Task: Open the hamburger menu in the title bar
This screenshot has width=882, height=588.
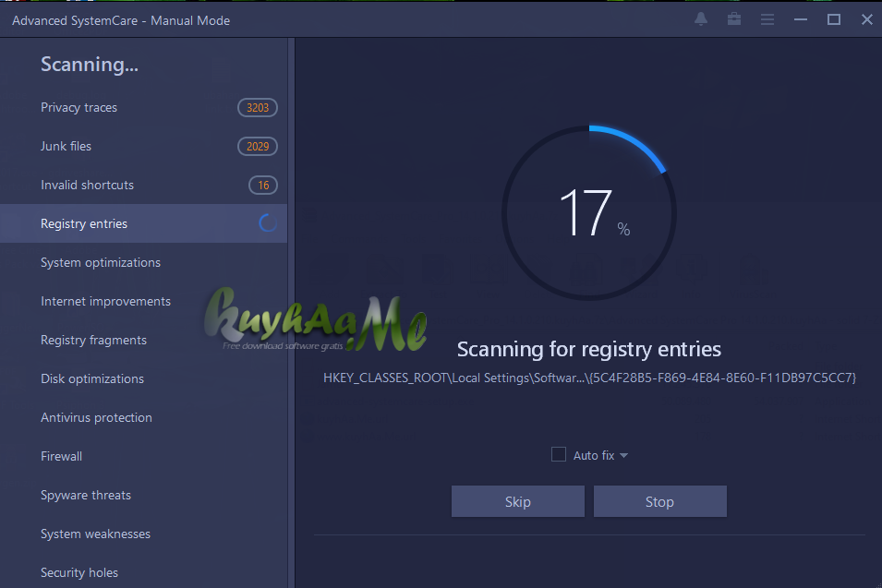Action: click(767, 18)
